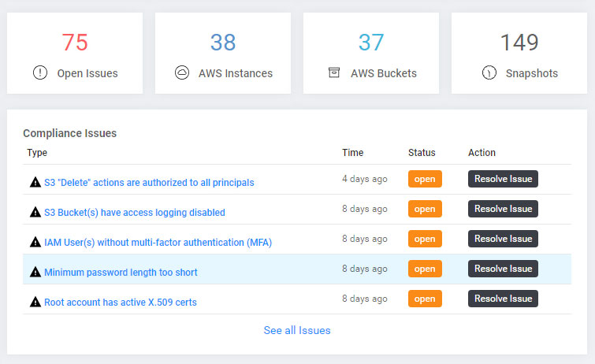Resolve Issue for Minimum password length row
This screenshot has width=595, height=364.
503,269
